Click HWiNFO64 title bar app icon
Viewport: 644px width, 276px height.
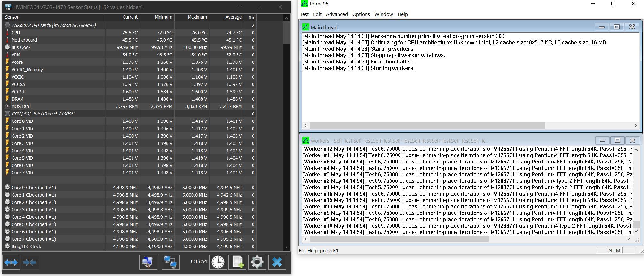[8, 7]
